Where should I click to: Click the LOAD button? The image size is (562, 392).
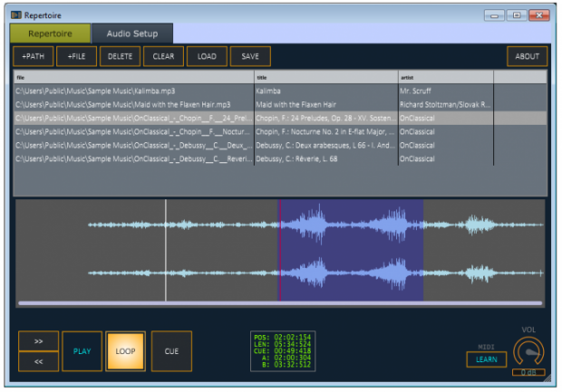click(x=207, y=56)
